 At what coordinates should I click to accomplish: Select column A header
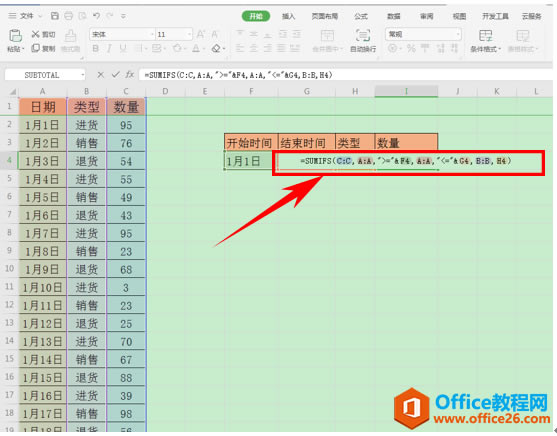pyautogui.click(x=42, y=91)
